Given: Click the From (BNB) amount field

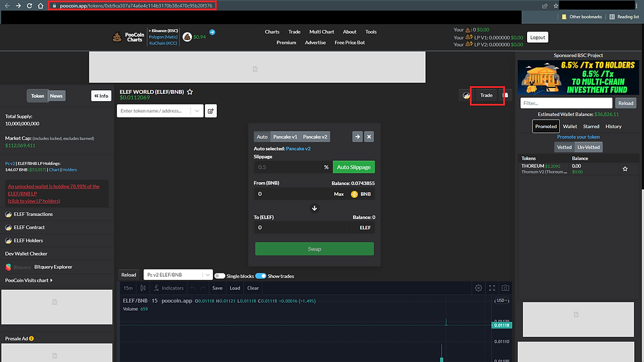Looking at the screenshot, I should (x=292, y=194).
